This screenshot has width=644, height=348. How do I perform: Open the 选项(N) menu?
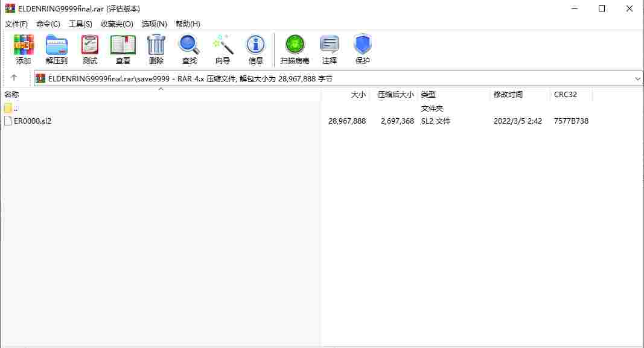[155, 24]
